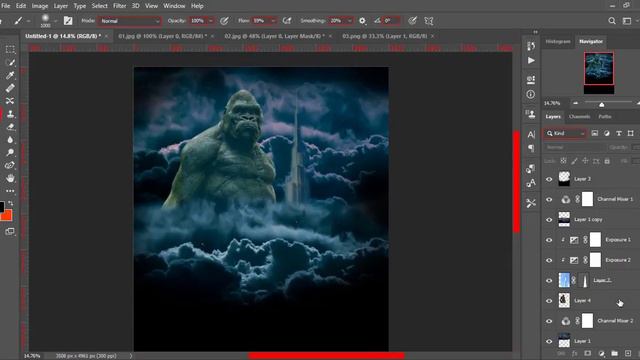The image size is (640, 360).
Task: Click the pressure for size icon
Action: pos(413,21)
